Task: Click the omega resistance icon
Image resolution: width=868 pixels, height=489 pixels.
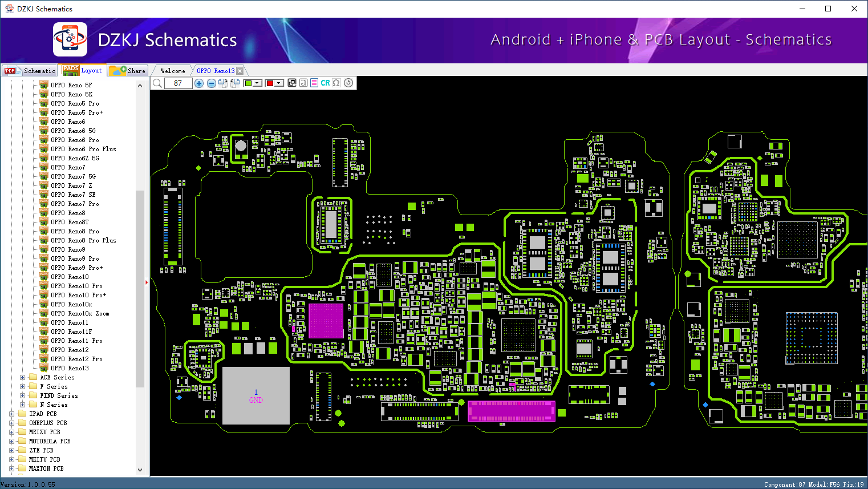Action: point(336,83)
